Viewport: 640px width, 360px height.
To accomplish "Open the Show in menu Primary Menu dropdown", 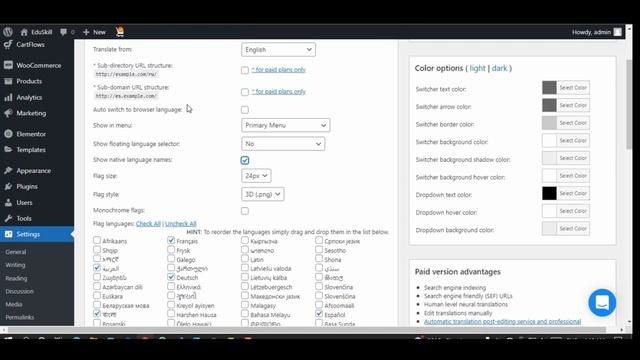I will pyautogui.click(x=285, y=125).
